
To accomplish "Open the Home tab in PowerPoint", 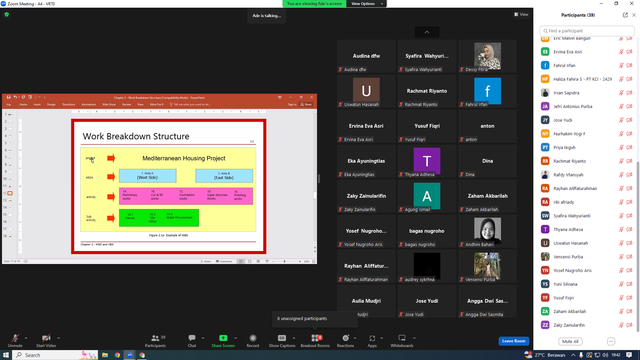I will click(23, 104).
